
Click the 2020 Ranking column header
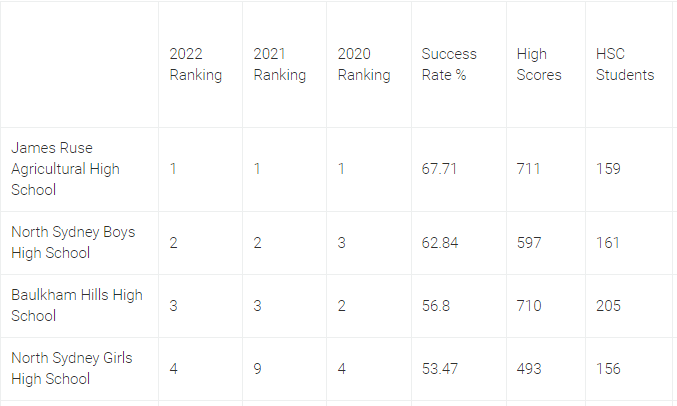(x=364, y=64)
